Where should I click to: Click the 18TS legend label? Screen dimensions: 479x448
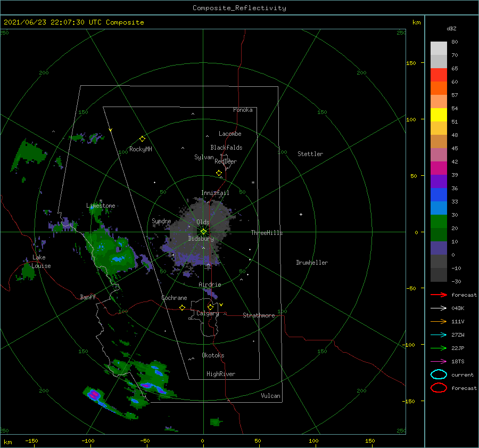pyautogui.click(x=458, y=362)
